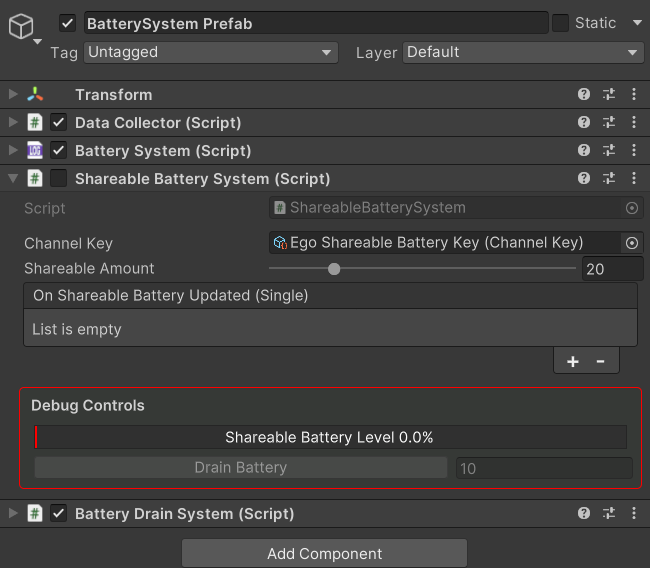650x568 pixels.
Task: Open Battery Drain System more options menu
Action: pyautogui.click(x=634, y=513)
